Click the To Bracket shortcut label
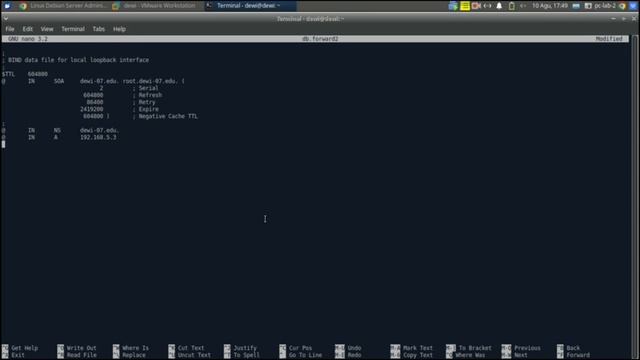Screen dimensions: 640x360 coord(475,348)
